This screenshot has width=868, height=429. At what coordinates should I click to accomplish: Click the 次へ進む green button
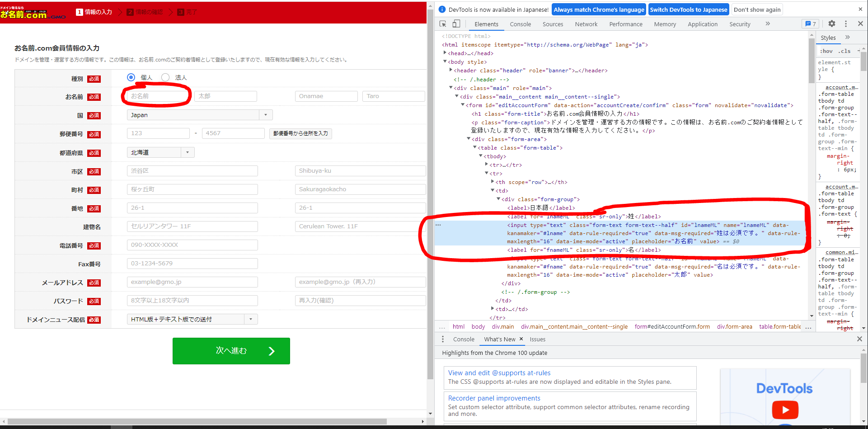click(231, 351)
